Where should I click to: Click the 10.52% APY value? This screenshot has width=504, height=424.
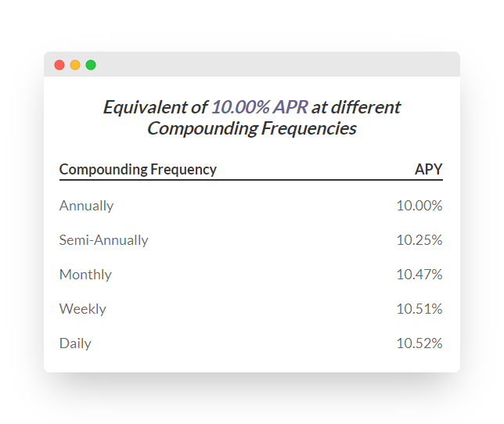coord(419,343)
